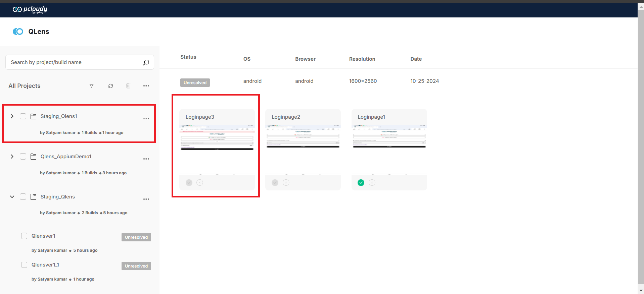
Task: Click the trash delete icon
Action: tap(128, 86)
